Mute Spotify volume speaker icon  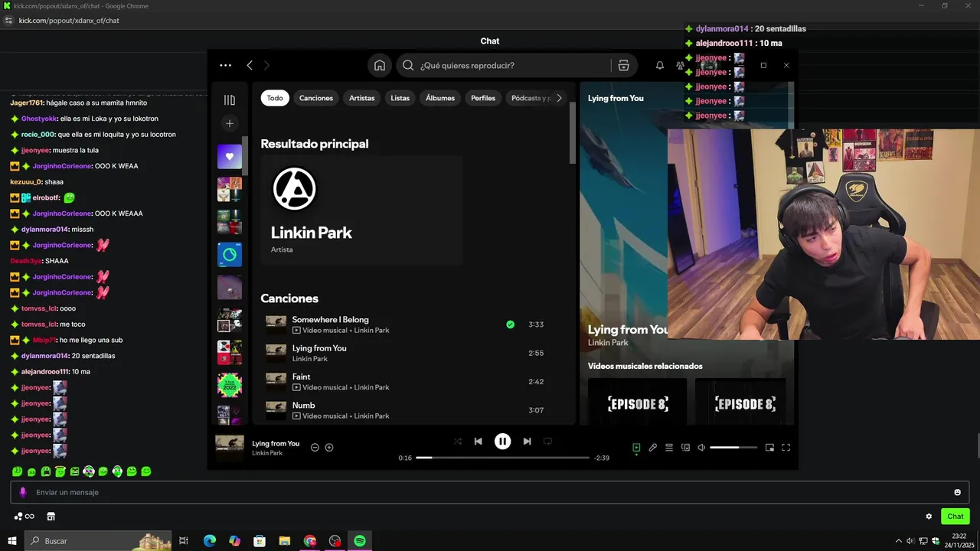click(701, 448)
